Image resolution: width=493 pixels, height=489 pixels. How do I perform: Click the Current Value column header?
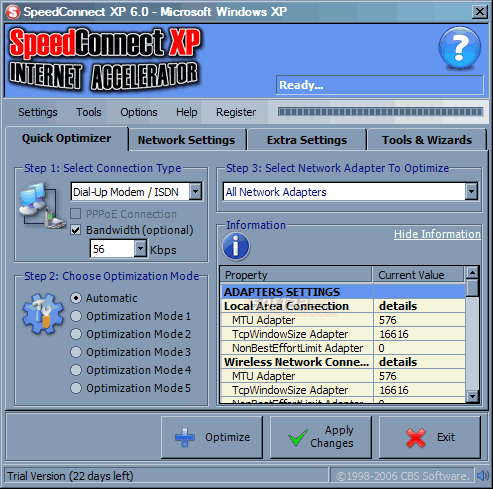pos(419,275)
